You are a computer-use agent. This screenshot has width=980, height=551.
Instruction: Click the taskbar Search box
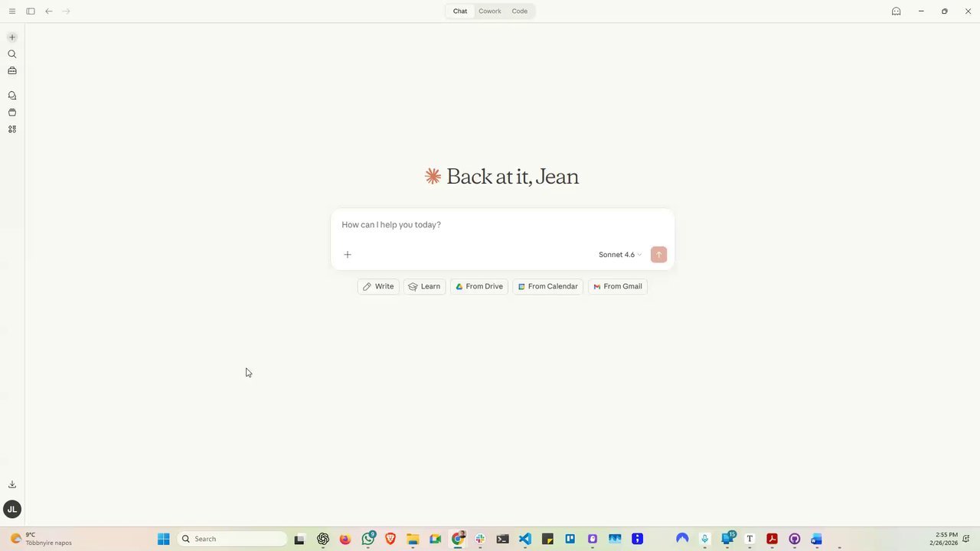tap(232, 539)
